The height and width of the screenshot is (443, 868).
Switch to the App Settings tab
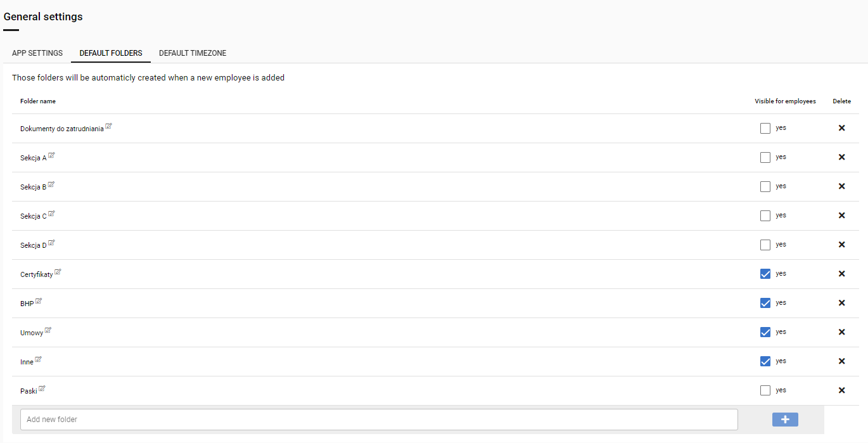(x=37, y=53)
